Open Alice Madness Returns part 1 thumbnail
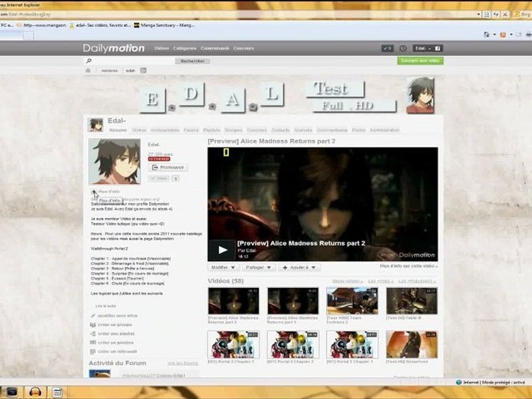 pyautogui.click(x=293, y=301)
